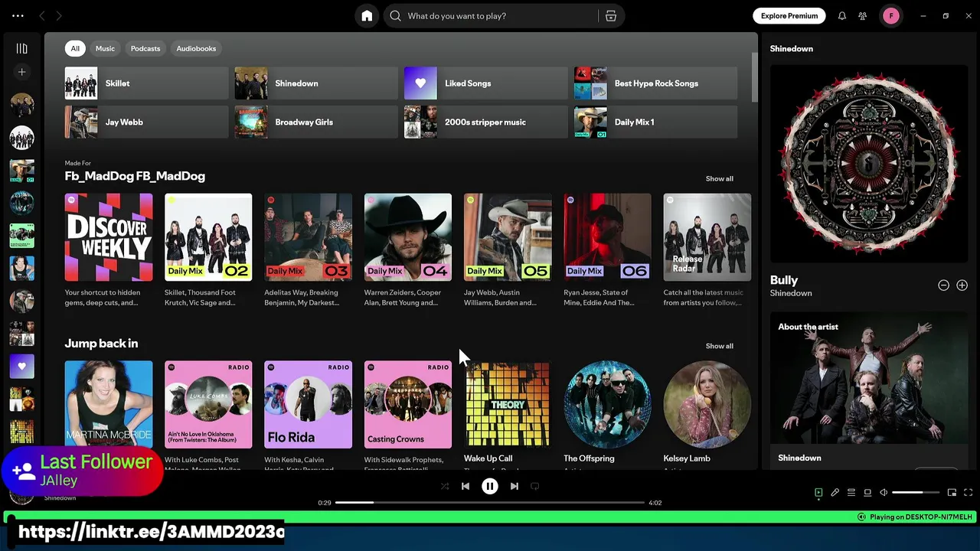This screenshot has width=980, height=551.
Task: Add Bully with the plus circle icon
Action: [x=962, y=285]
